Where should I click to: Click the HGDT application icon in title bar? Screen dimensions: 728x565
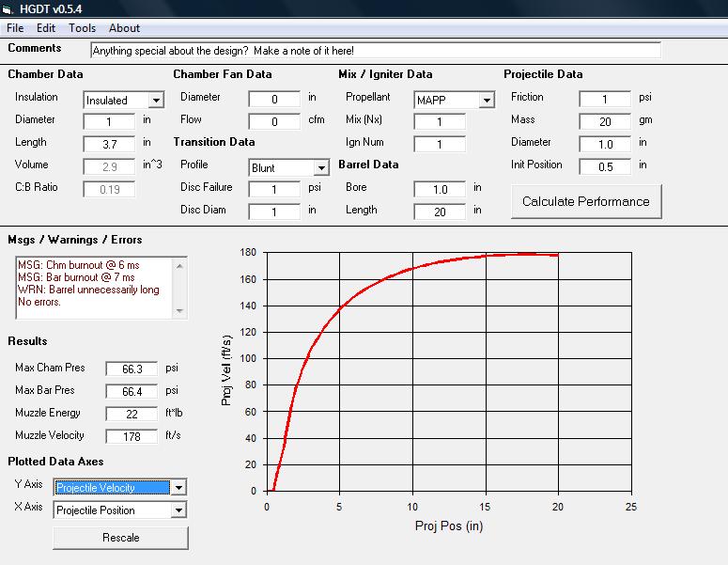[8, 8]
